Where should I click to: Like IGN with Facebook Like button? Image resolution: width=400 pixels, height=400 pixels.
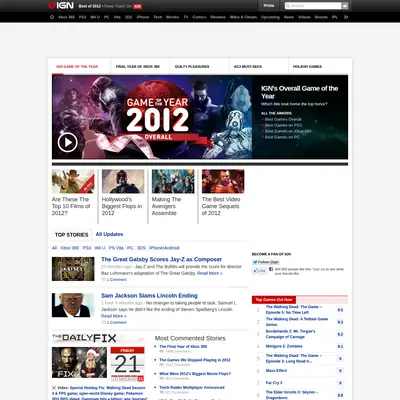pyautogui.click(x=260, y=271)
